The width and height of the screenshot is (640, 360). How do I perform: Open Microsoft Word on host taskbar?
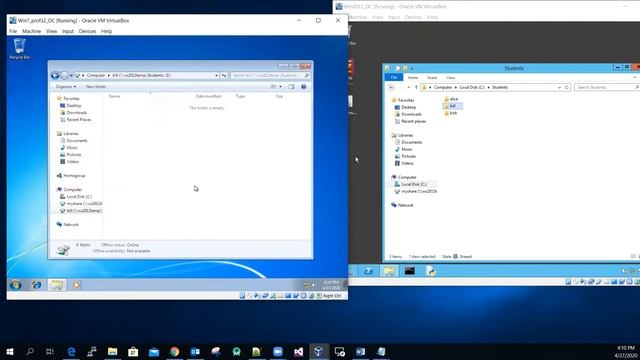pos(360,351)
